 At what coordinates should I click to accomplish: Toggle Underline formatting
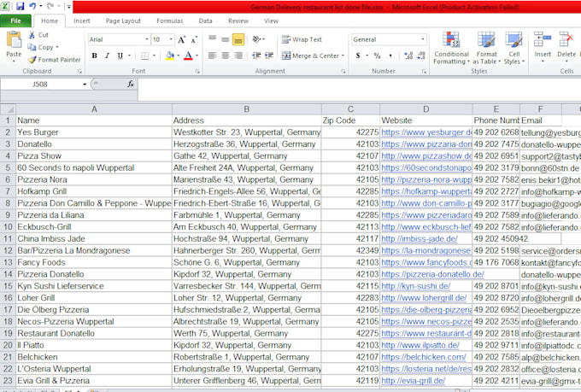120,56
